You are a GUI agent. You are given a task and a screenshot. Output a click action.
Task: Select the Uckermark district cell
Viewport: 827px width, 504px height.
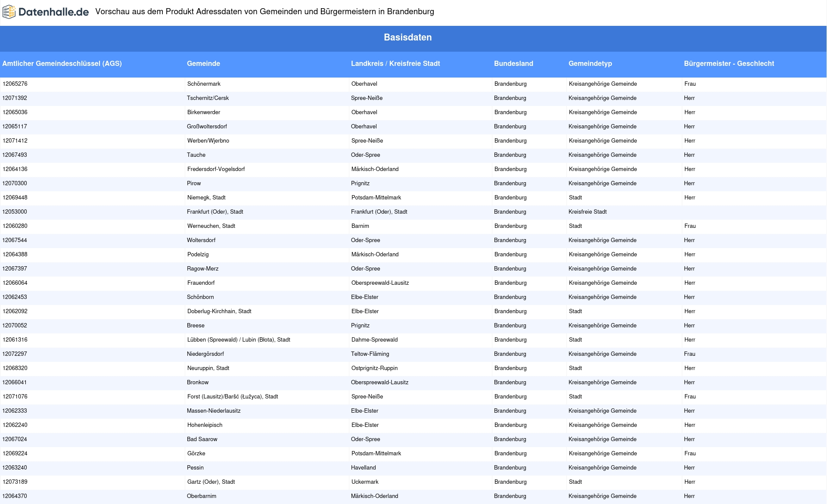[x=420, y=482]
